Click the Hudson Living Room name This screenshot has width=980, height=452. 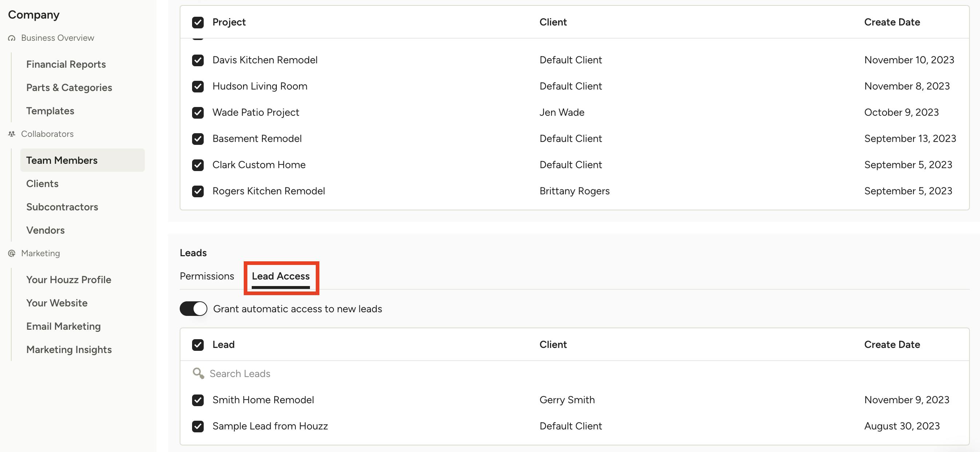click(260, 86)
